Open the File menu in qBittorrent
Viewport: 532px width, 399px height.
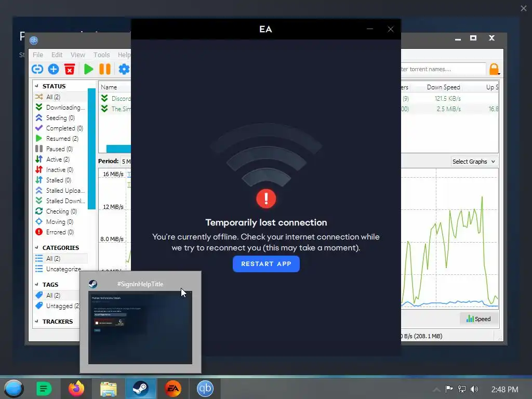[x=37, y=55]
